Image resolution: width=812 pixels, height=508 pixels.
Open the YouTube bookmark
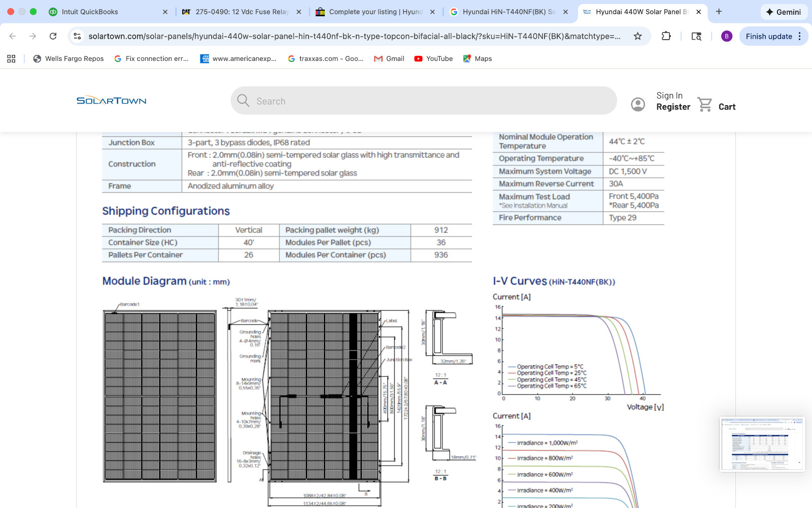coord(433,58)
